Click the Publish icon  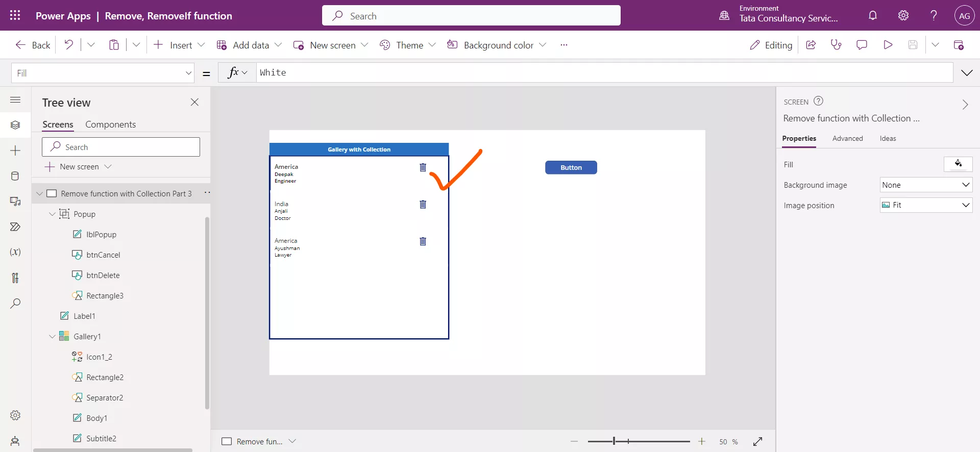click(959, 45)
